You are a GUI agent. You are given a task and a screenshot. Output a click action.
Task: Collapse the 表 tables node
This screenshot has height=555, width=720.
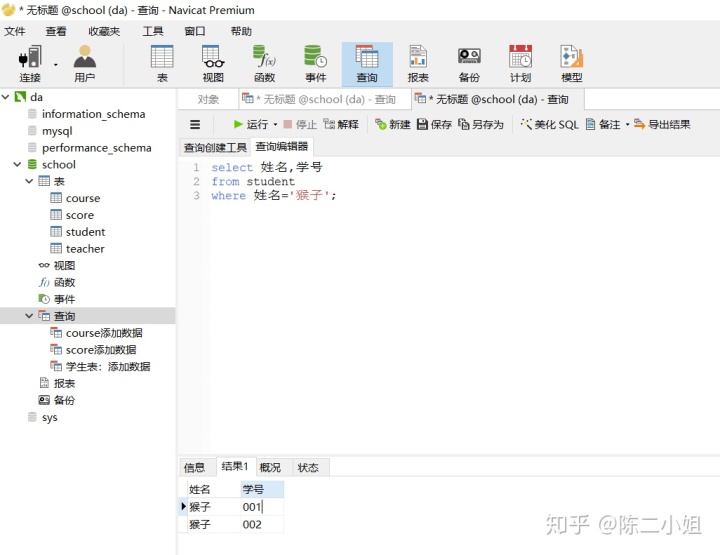click(29, 181)
